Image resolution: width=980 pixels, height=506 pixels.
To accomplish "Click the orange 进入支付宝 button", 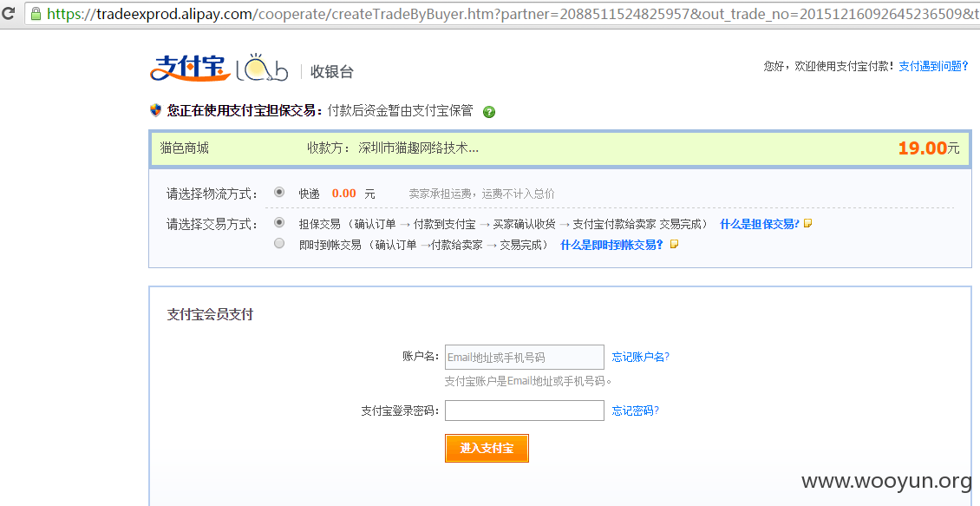I will pyautogui.click(x=487, y=449).
